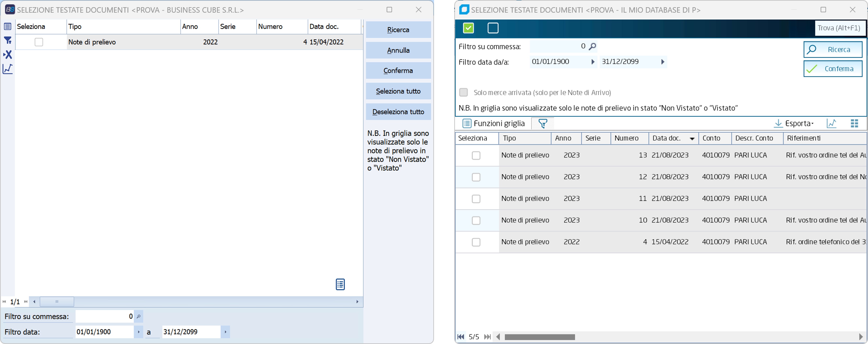Click the filter funnel icon in left sidebar
Image resolution: width=868 pixels, height=344 pixels.
pos(8,40)
